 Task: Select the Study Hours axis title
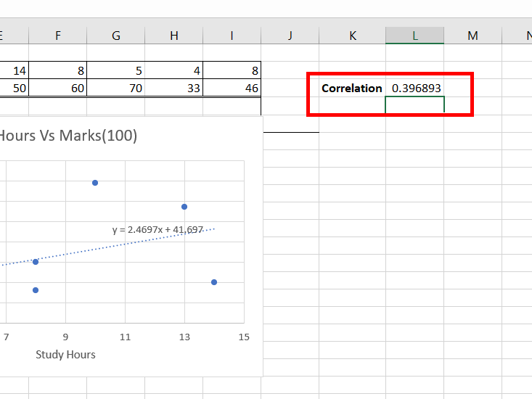[65, 354]
